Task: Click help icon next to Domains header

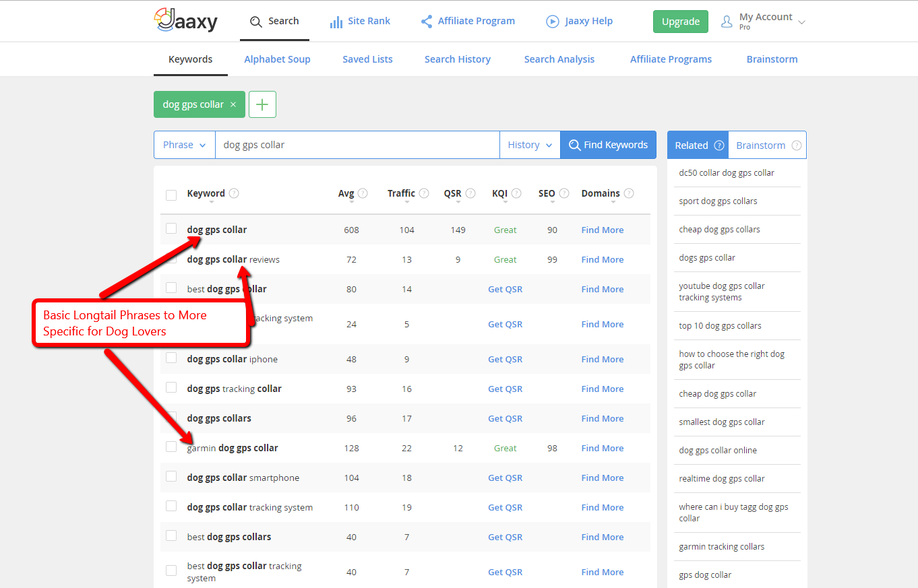Action: 629,193
